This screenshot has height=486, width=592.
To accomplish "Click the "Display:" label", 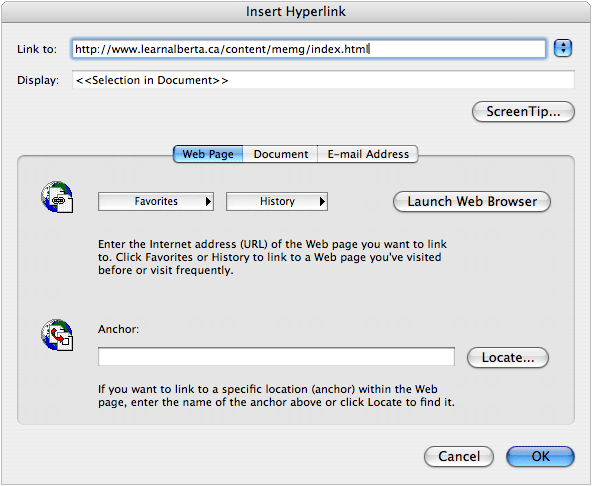I will point(38,80).
